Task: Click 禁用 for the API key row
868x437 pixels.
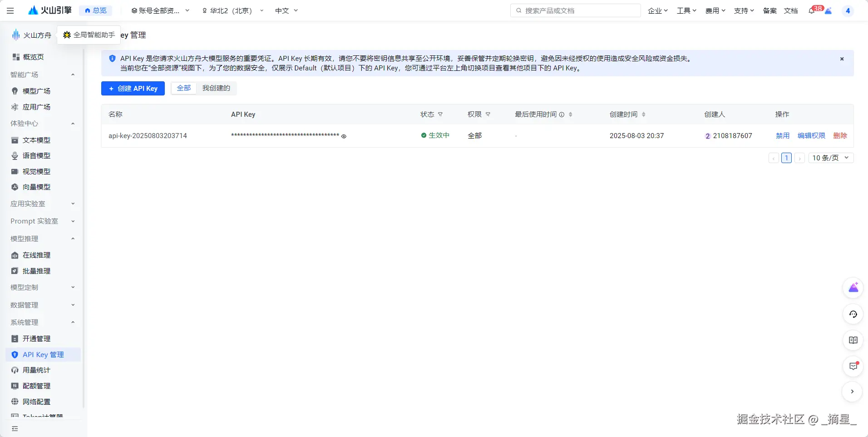Action: (783, 136)
